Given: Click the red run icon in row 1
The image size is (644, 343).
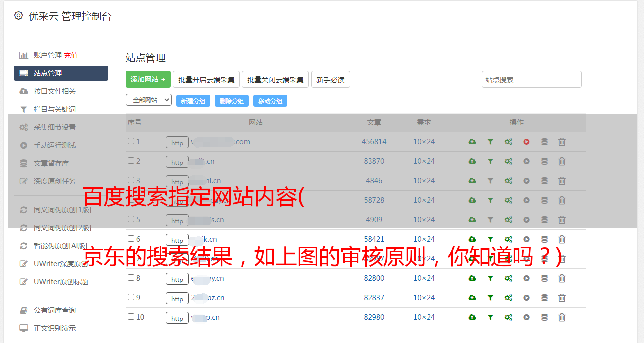Looking at the screenshot, I should [x=526, y=142].
